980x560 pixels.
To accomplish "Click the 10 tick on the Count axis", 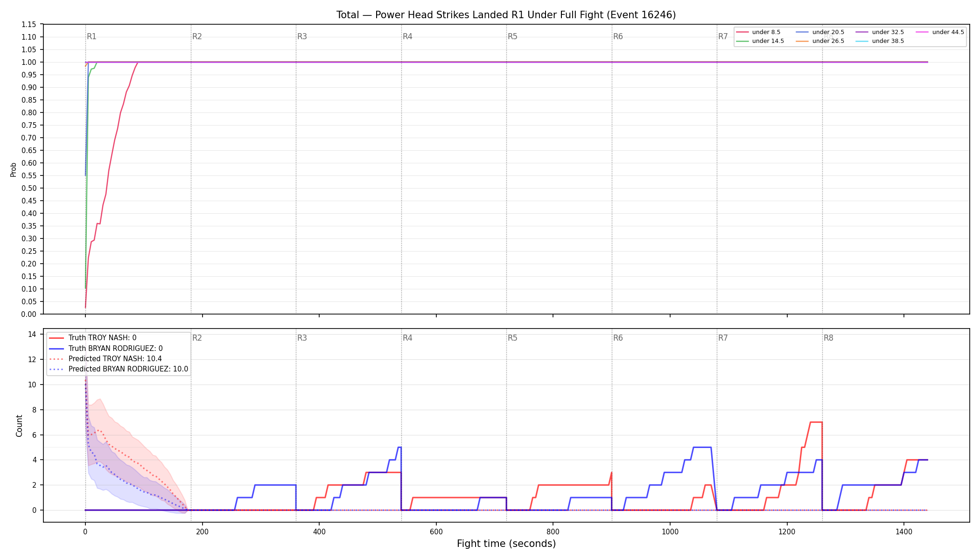I will tap(32, 385).
